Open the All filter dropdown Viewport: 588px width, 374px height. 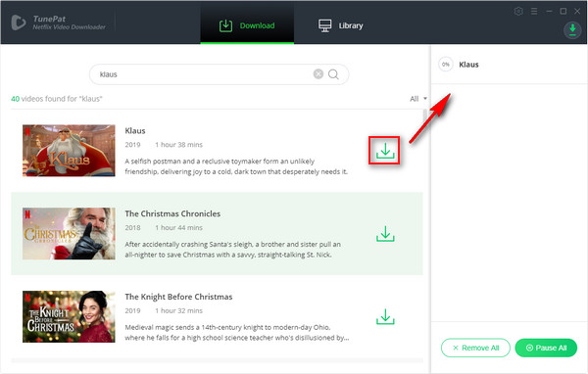pyautogui.click(x=418, y=99)
